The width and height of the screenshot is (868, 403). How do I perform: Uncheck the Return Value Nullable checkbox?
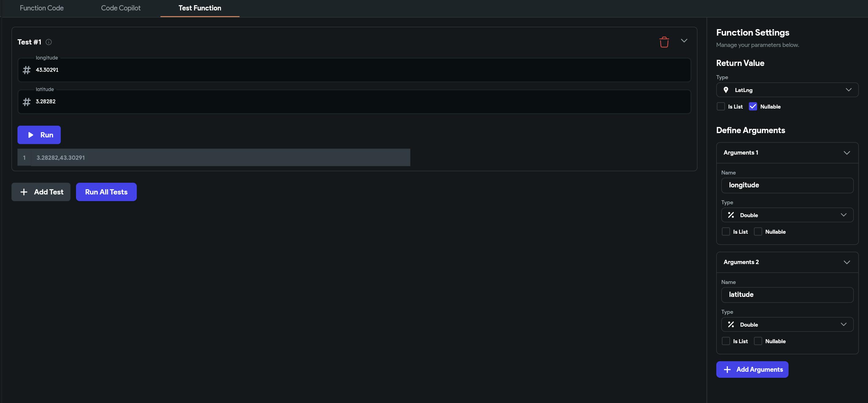[x=753, y=106]
